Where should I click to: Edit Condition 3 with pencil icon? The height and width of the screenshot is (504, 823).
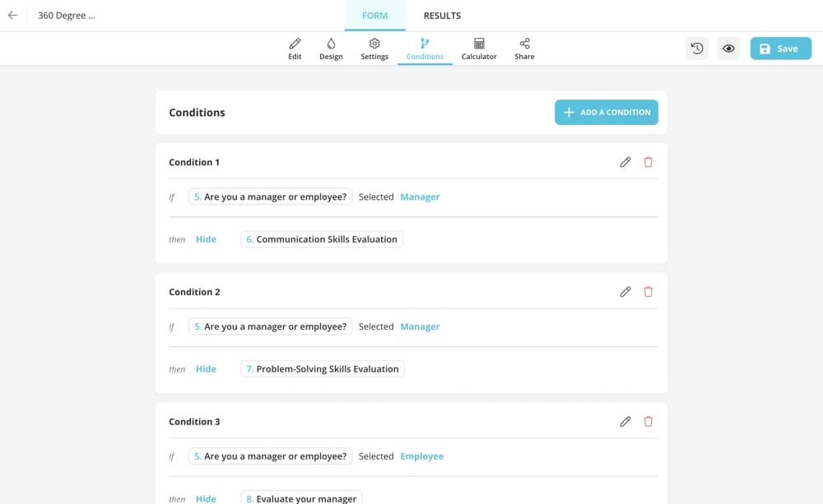click(x=625, y=422)
